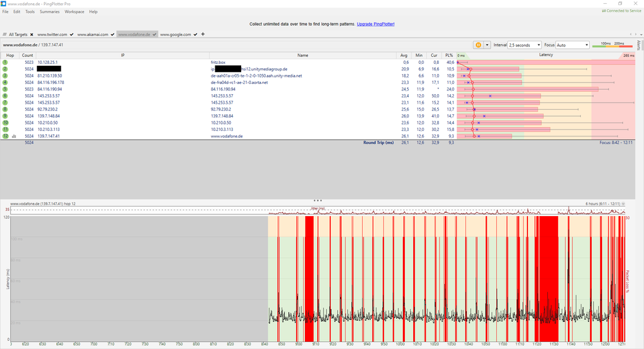Image resolution: width=644 pixels, height=349 pixels.
Task: Open the Focus dropdown set to Auto
Action: tap(572, 45)
